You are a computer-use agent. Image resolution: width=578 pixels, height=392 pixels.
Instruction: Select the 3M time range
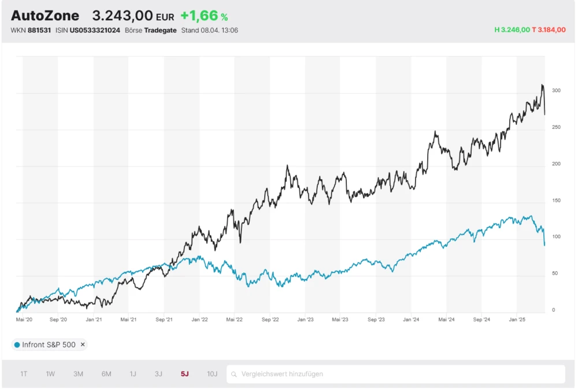point(78,374)
